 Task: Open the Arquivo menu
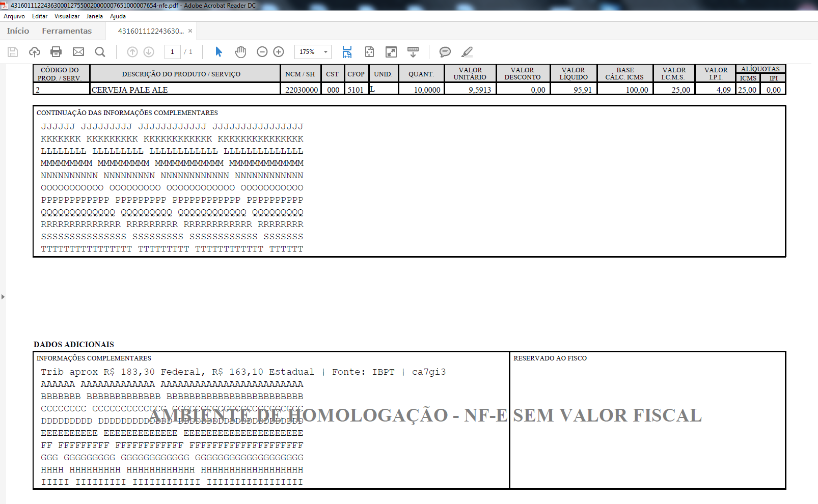coord(14,16)
